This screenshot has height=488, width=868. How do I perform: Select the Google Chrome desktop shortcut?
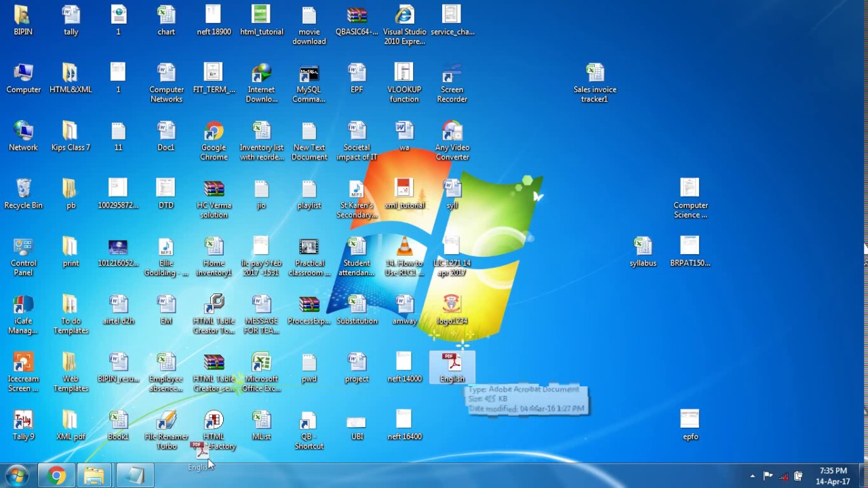point(214,130)
